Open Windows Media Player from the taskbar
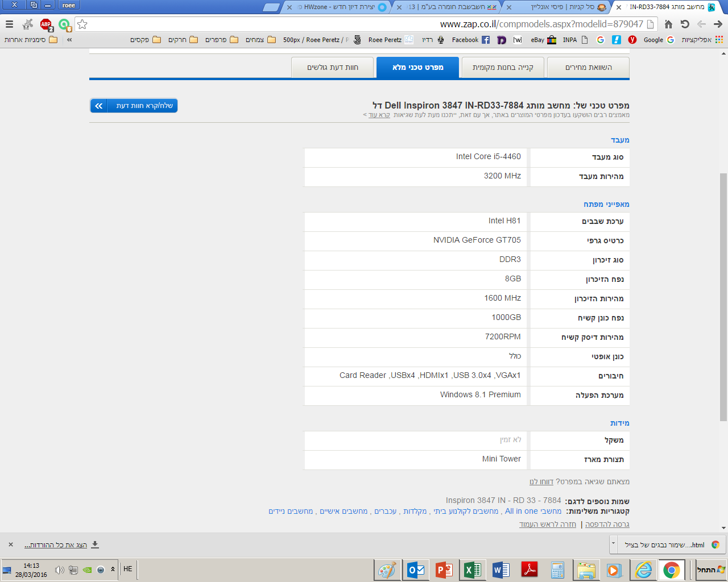This screenshot has height=582, width=728. tap(615, 570)
